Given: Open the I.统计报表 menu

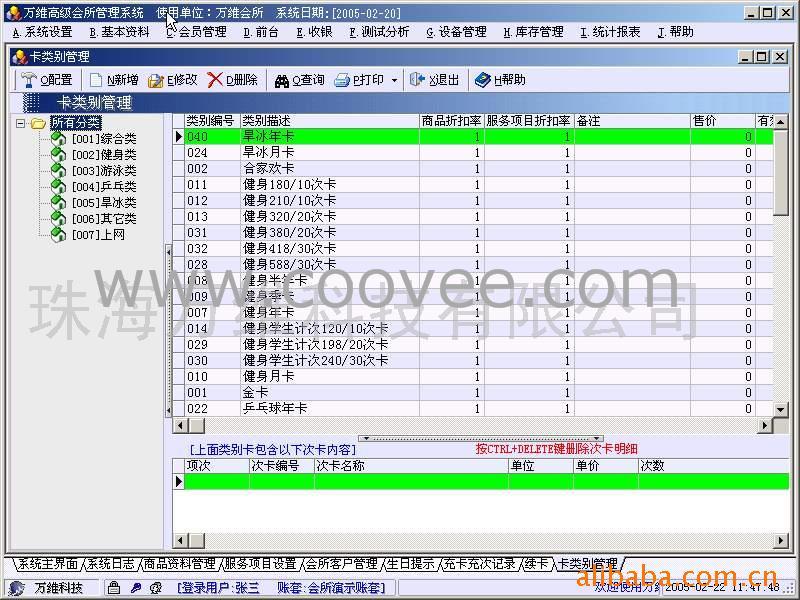Looking at the screenshot, I should coord(610,32).
